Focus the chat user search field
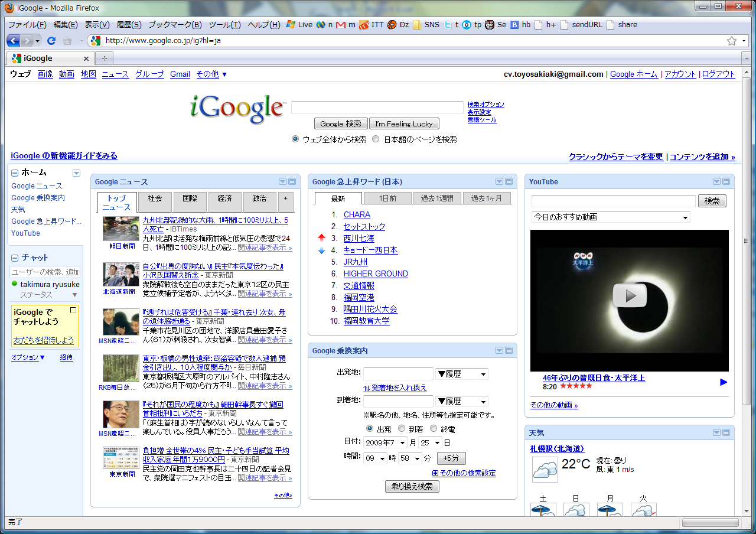This screenshot has width=756, height=534. pyautogui.click(x=45, y=272)
